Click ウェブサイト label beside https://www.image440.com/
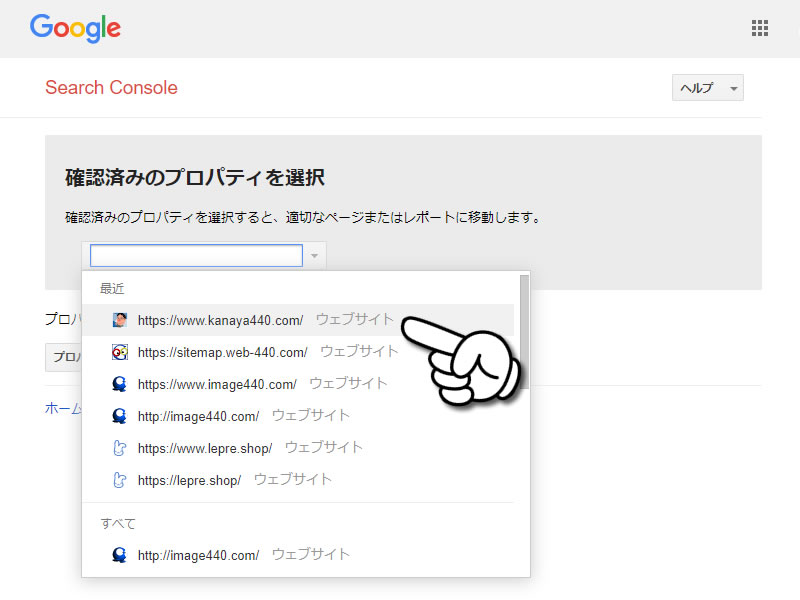Screen dimensions: 800x600 [348, 383]
